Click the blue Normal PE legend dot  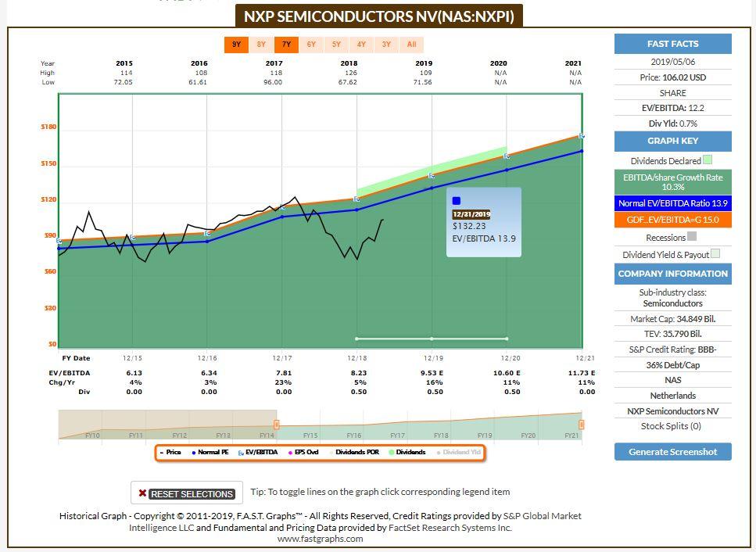tap(194, 452)
